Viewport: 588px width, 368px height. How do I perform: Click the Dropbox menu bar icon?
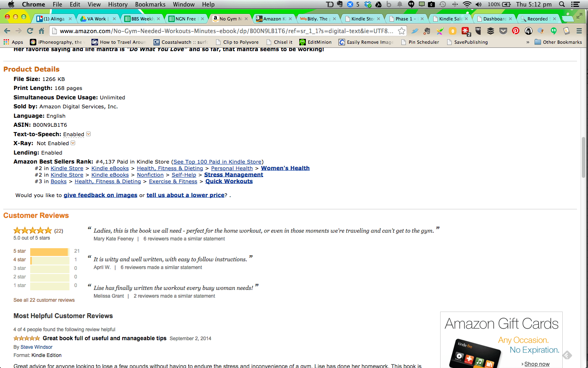pos(368,4)
